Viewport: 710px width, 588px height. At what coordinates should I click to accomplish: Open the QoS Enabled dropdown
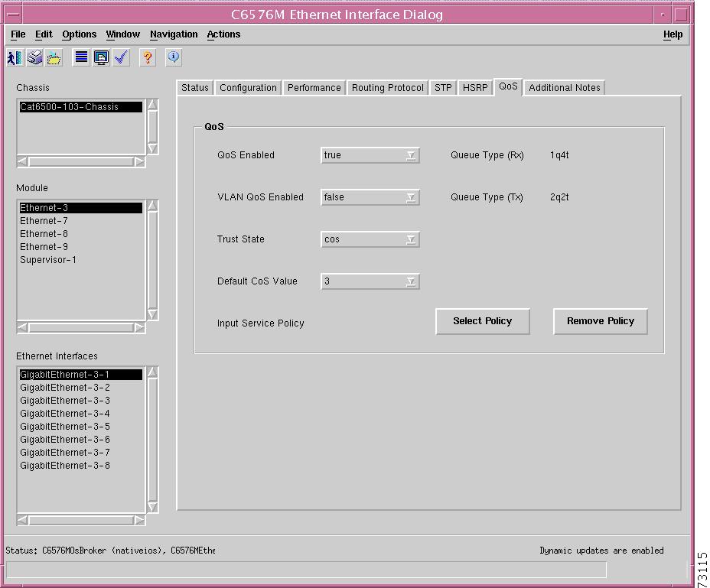click(x=370, y=155)
